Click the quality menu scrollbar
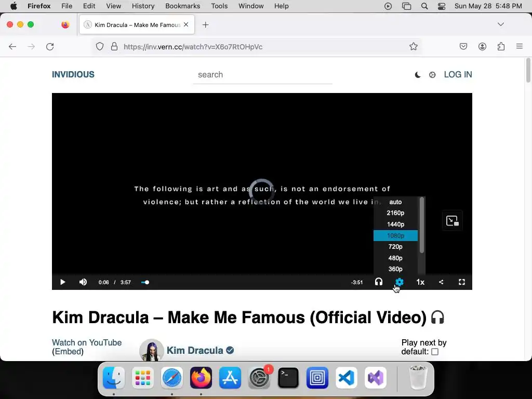 422,225
